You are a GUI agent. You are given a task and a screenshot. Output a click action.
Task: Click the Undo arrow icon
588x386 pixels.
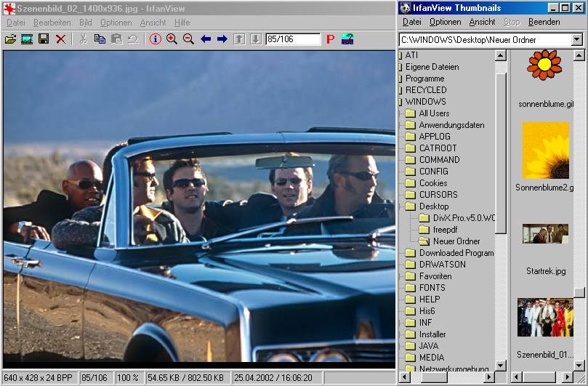(133, 39)
